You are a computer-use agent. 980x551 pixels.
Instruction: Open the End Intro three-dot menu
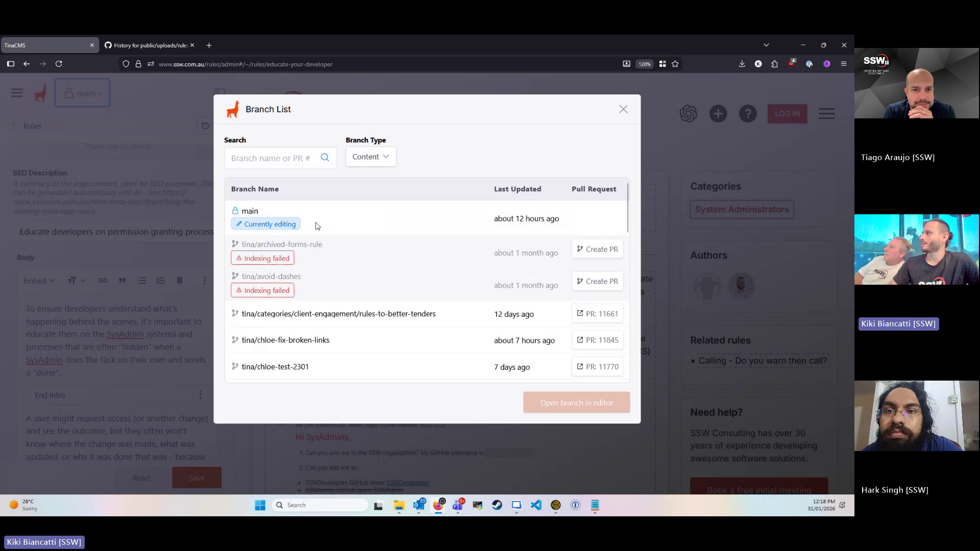tap(200, 395)
